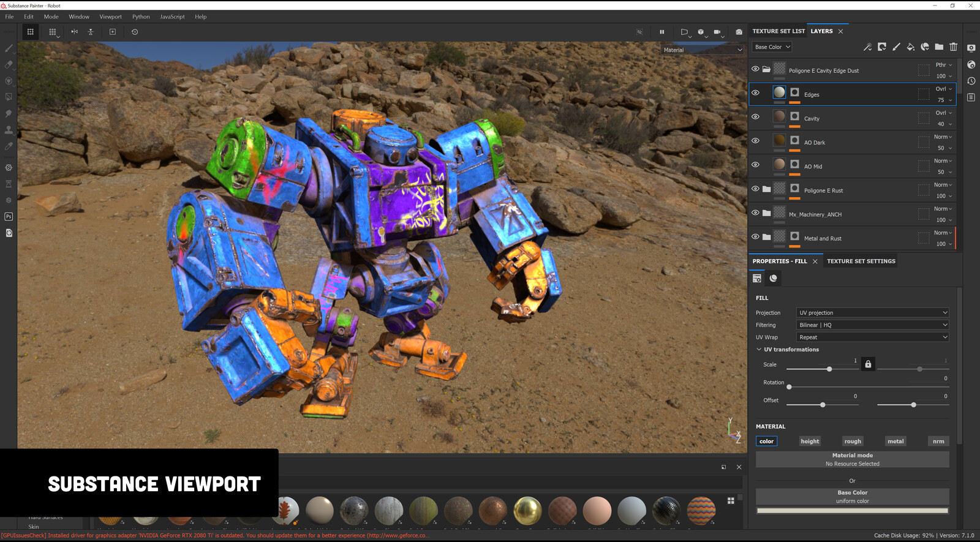Image resolution: width=980 pixels, height=542 pixels.
Task: Open Pthr blend mode dropdown on top folder
Action: click(943, 65)
